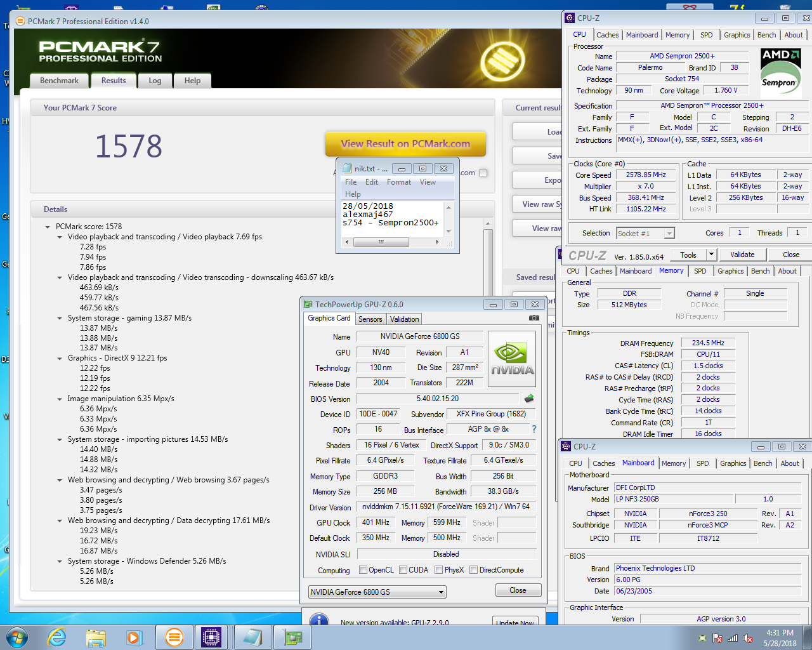Click the Notepad vertical scrollbar down arrow
The width and height of the screenshot is (812, 650).
pyautogui.click(x=449, y=232)
